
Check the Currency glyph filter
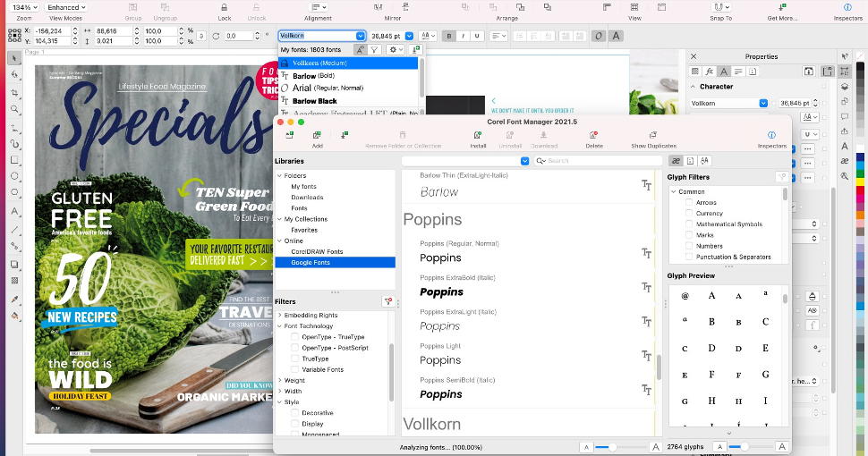[689, 214]
